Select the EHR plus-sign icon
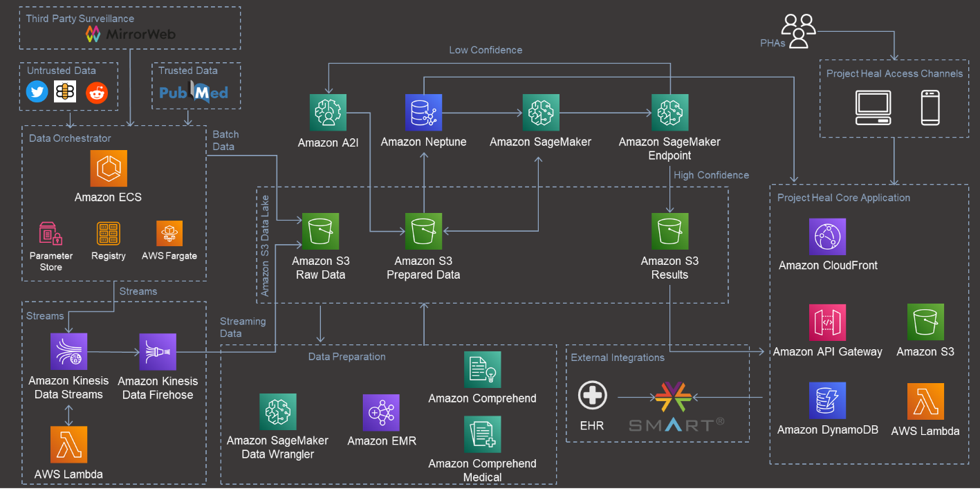Image resolution: width=980 pixels, height=491 pixels. 593,396
